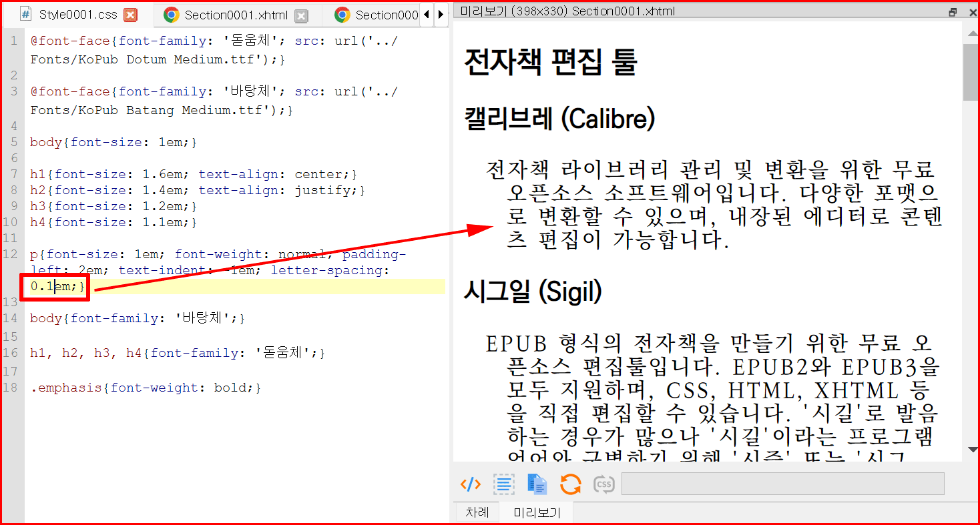This screenshot has width=980, height=525.
Task: Click the Select All icon in the preview toolbar
Action: pyautogui.click(x=504, y=484)
